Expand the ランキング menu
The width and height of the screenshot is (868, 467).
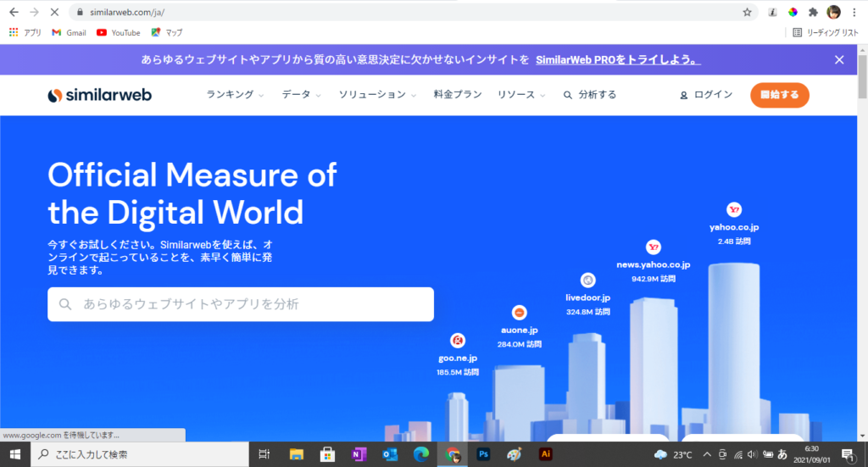click(x=235, y=95)
